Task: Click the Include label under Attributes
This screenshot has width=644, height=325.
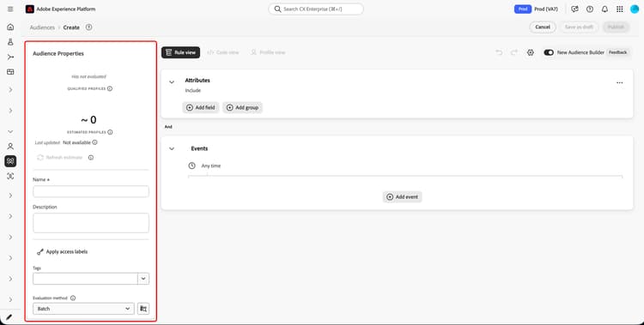Action: click(193, 90)
